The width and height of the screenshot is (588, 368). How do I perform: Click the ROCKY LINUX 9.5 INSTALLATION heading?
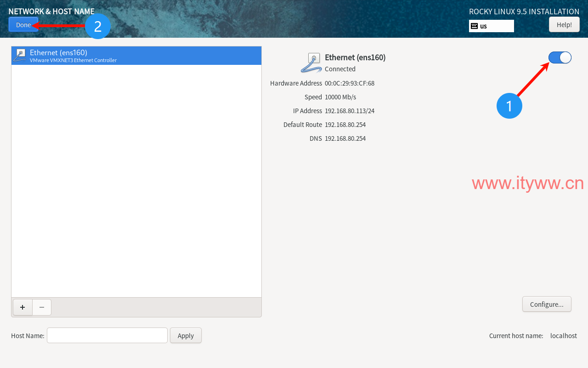point(524,11)
